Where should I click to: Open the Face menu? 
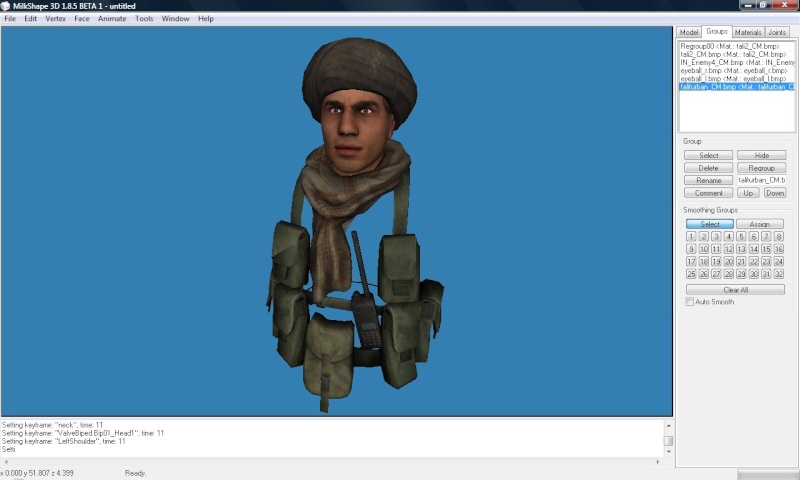click(x=82, y=18)
